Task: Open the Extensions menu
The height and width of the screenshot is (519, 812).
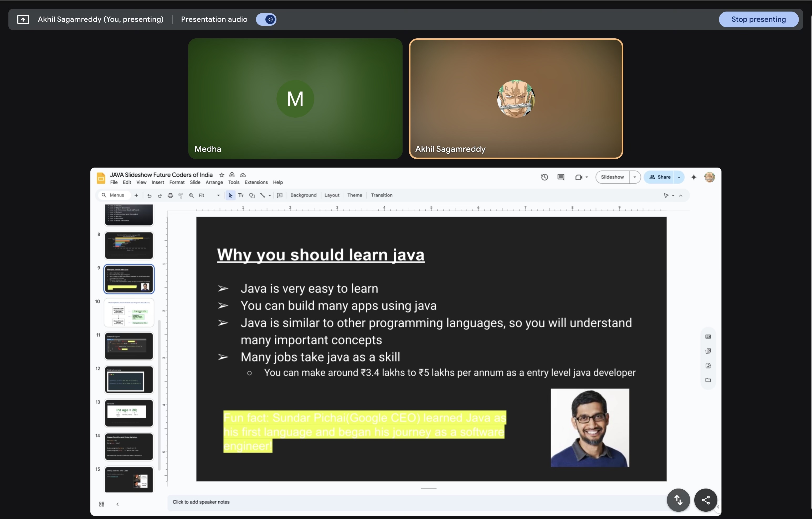Action: [x=256, y=182]
